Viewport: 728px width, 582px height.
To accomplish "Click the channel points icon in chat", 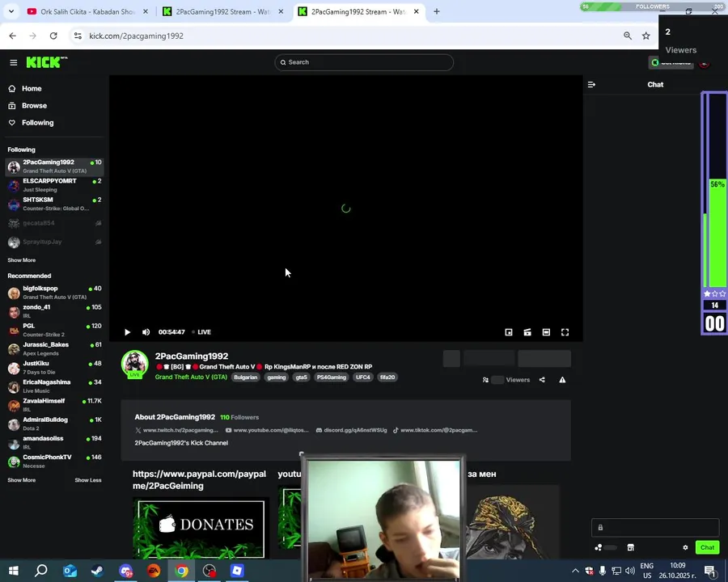I will [599, 548].
